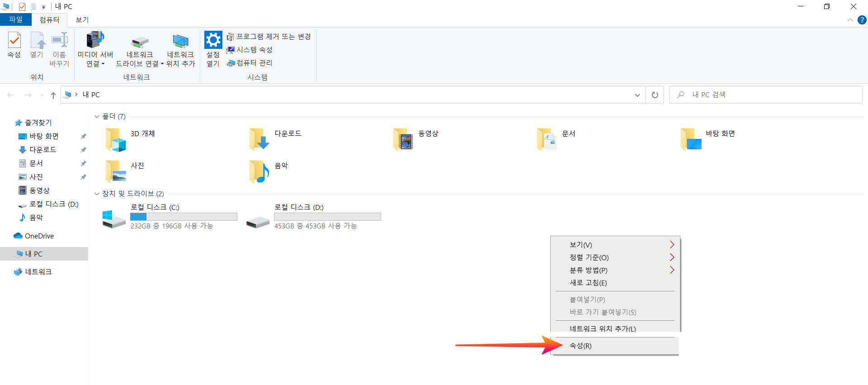Click breadcrumb chevron before 내 PC

(x=76, y=95)
